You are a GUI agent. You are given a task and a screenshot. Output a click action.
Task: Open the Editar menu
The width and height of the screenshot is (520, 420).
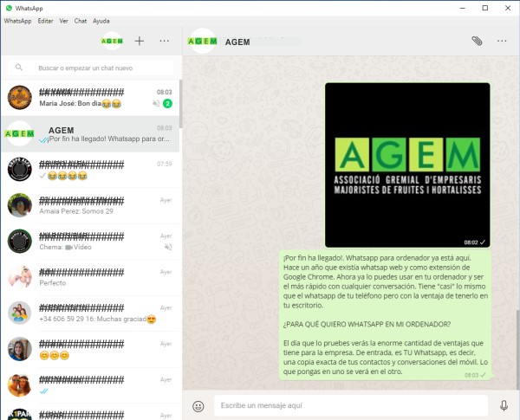[x=45, y=21]
